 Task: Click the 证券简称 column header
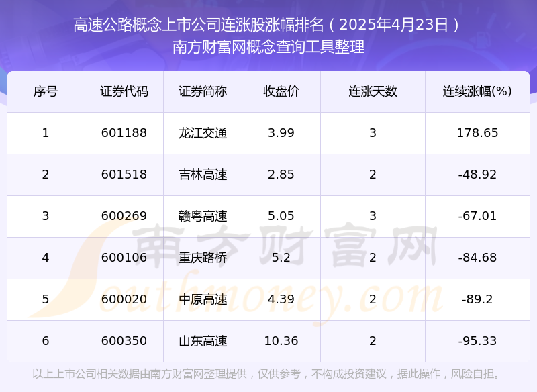pos(203,91)
